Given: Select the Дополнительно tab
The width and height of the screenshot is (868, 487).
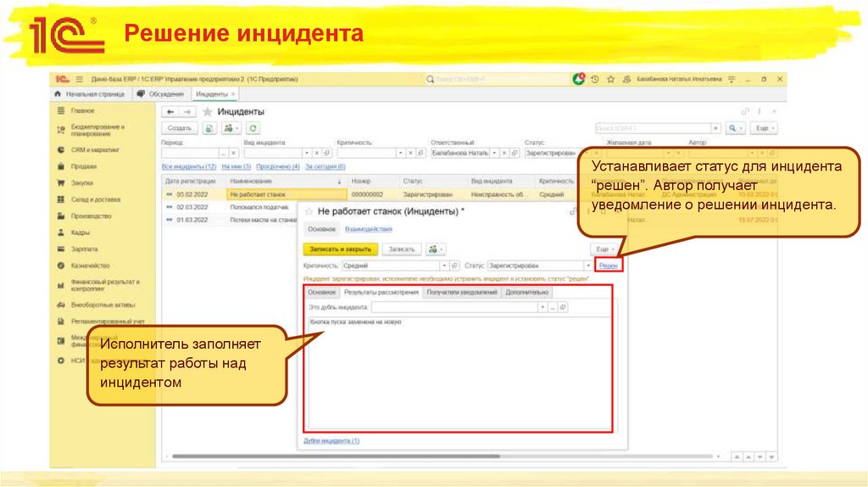Looking at the screenshot, I should (526, 292).
